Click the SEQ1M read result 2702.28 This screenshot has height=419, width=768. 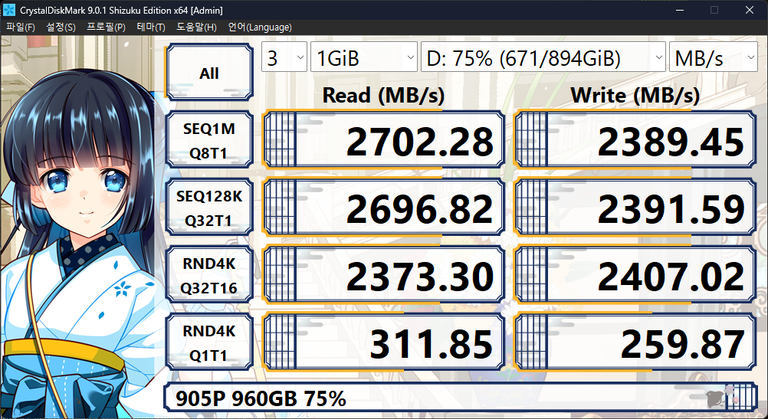point(384,140)
